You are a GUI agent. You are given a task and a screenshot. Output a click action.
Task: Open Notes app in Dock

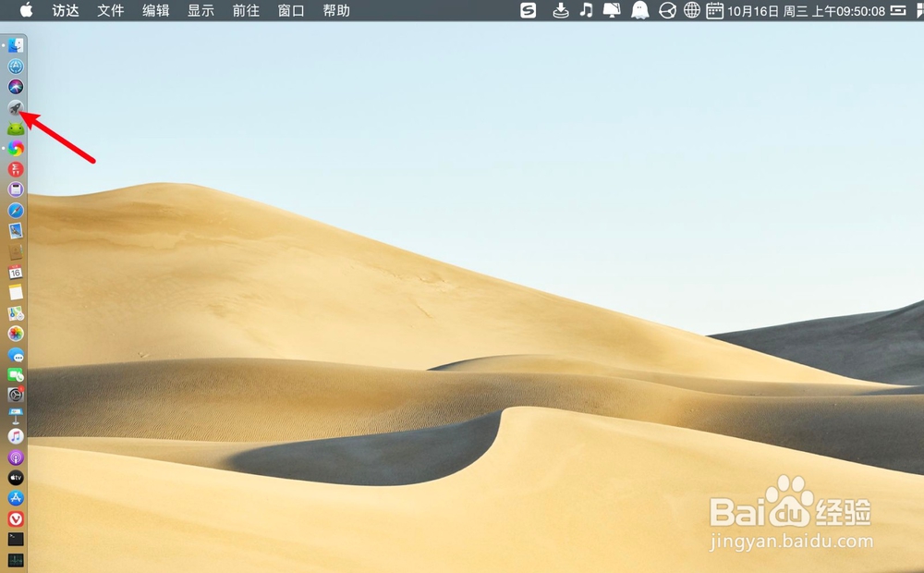pyautogui.click(x=16, y=292)
